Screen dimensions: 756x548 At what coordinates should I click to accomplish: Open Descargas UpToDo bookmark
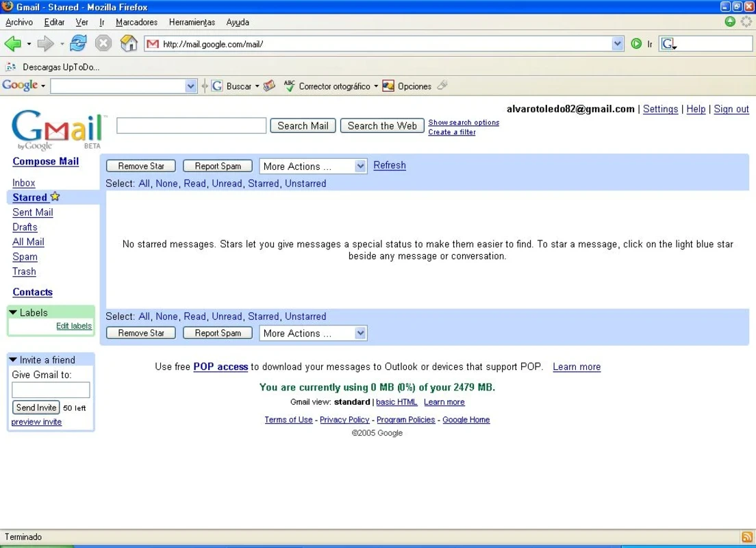point(53,67)
